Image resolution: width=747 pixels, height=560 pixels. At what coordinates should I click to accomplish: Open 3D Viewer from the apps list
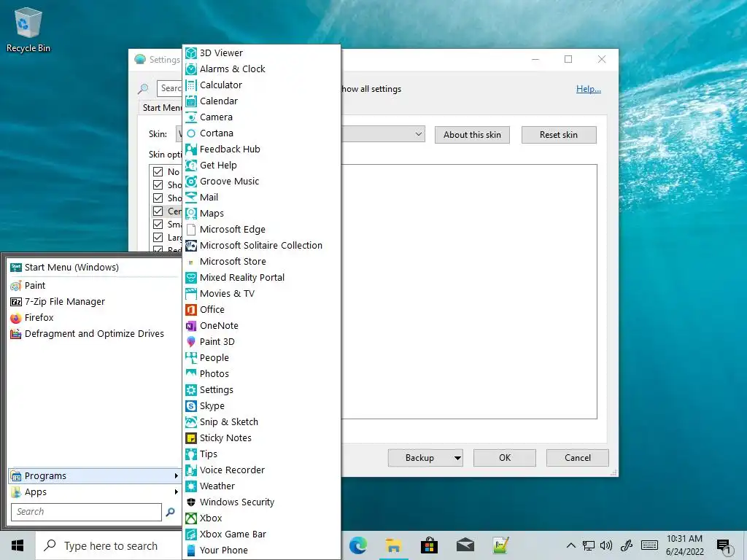(x=262, y=52)
